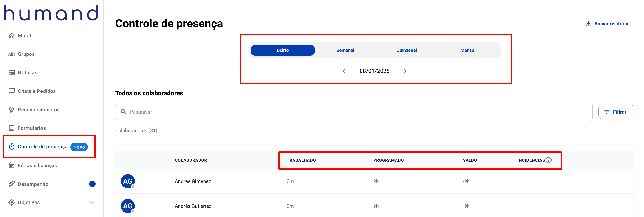644x217 pixels.
Task: Click the Controle de presença timer icon
Action: pos(11,147)
